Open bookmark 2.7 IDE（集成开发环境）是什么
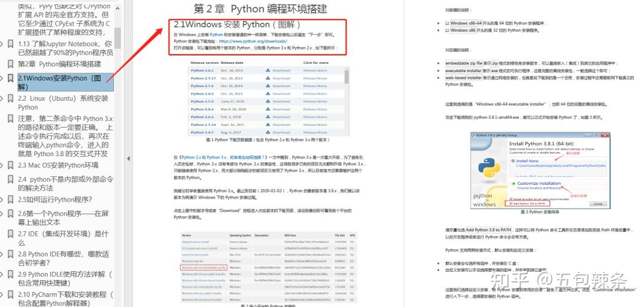The height and width of the screenshot is (307, 644). [63, 238]
